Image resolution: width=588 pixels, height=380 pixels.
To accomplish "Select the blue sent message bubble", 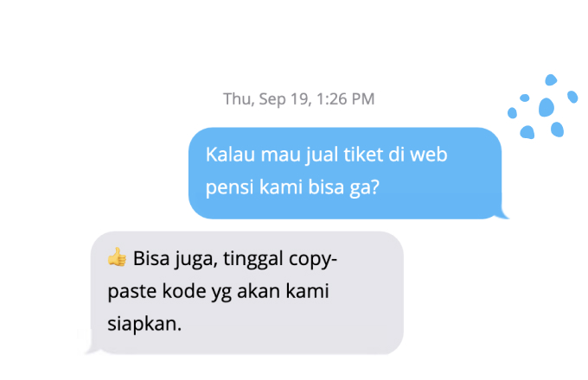I will (345, 173).
